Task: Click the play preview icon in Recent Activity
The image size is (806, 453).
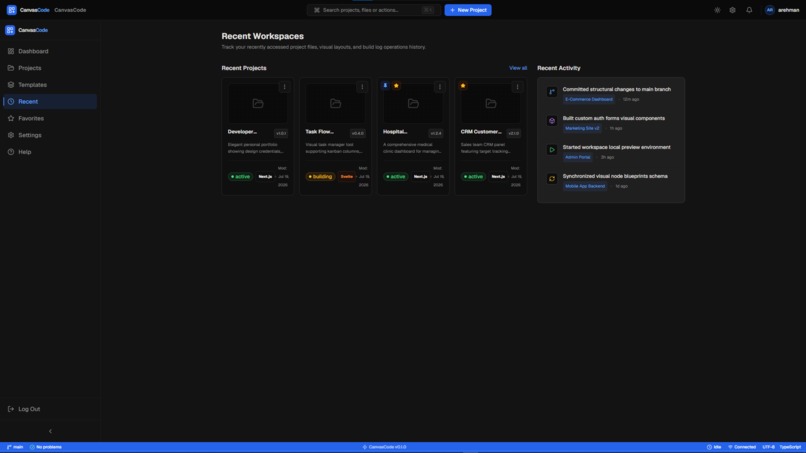Action: click(552, 150)
